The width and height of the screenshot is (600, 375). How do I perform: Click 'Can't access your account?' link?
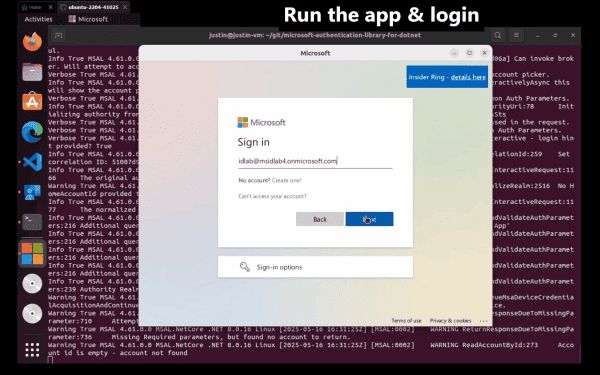(272, 196)
